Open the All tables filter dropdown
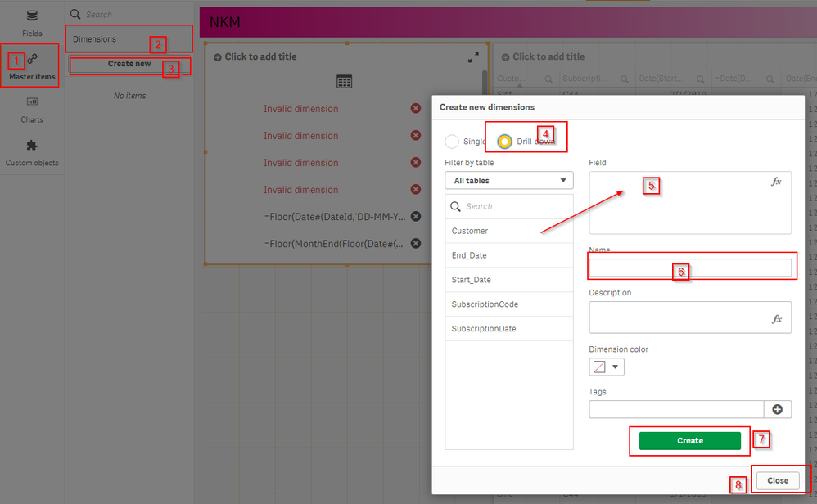 (508, 179)
